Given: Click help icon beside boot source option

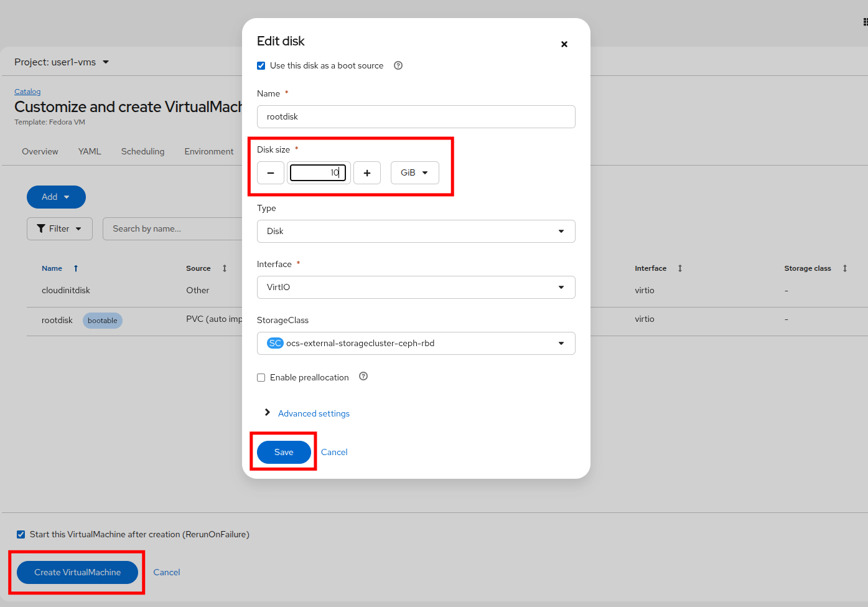Looking at the screenshot, I should (x=398, y=65).
